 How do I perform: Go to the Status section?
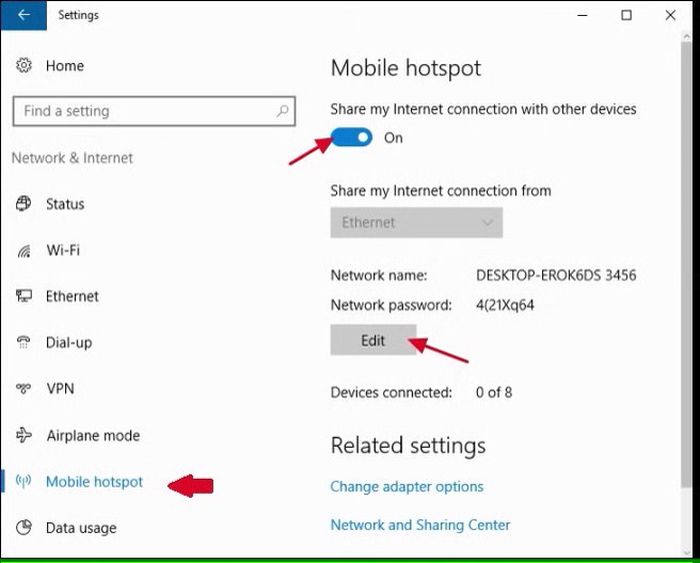(x=65, y=204)
